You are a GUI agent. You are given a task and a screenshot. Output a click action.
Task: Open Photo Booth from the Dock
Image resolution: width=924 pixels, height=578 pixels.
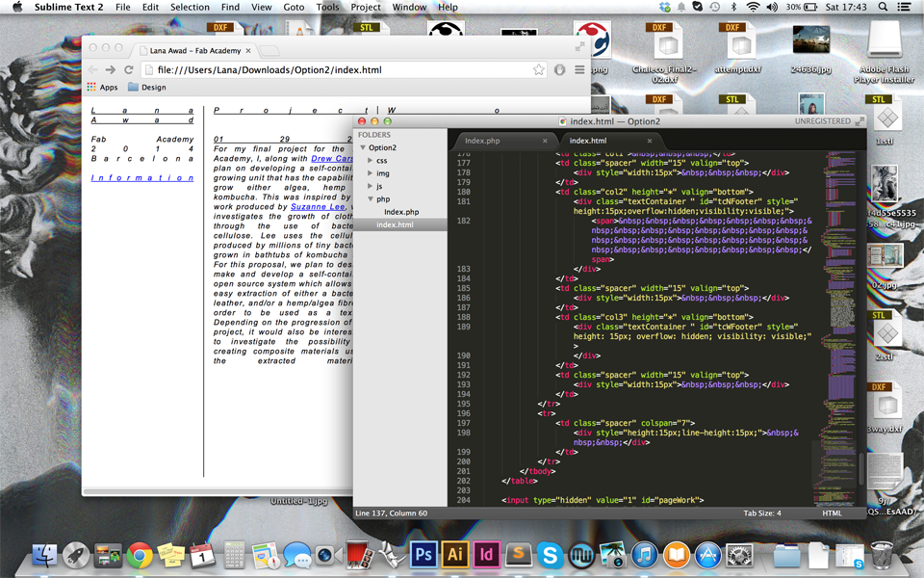pos(360,555)
